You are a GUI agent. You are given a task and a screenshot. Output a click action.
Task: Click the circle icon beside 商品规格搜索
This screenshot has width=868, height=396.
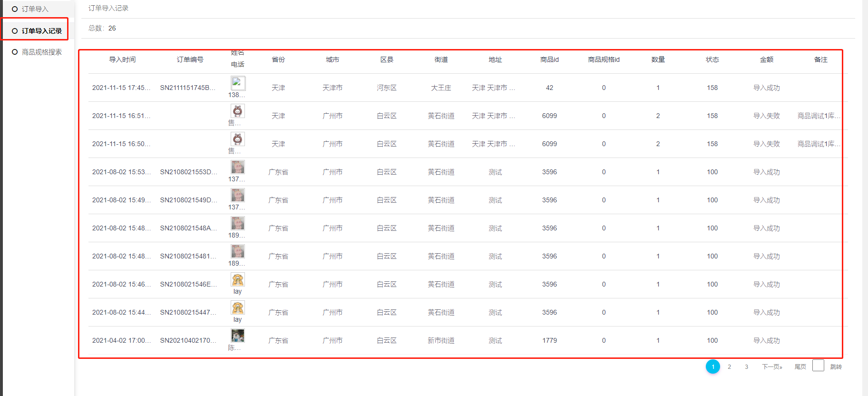coord(15,52)
